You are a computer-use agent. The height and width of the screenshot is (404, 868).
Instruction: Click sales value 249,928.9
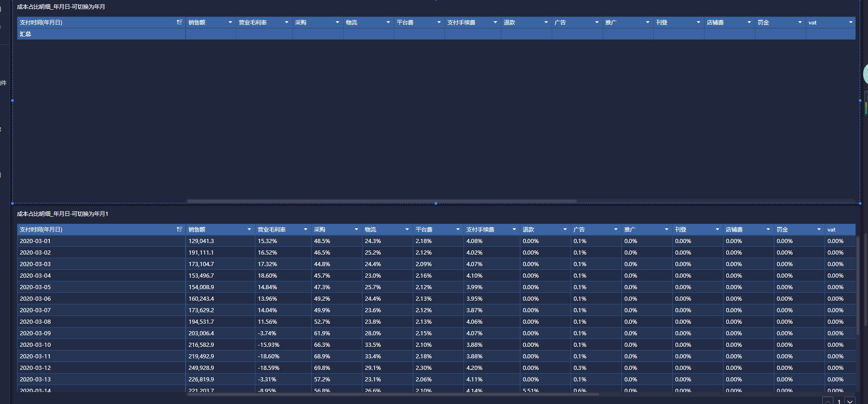201,368
